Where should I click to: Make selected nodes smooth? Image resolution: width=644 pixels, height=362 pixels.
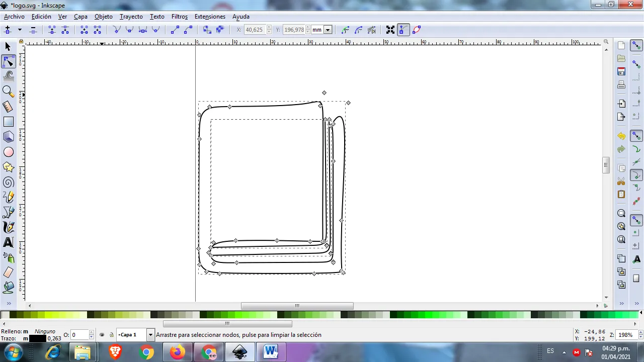click(129, 30)
